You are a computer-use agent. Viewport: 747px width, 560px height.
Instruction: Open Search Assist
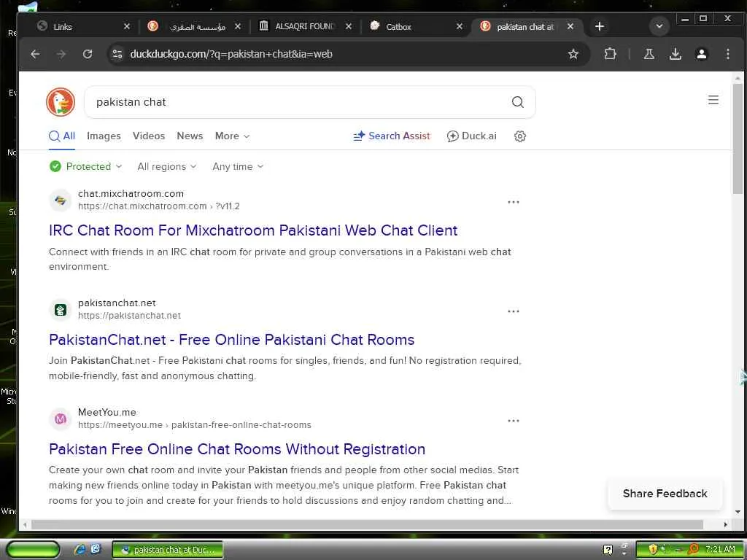[x=392, y=136]
